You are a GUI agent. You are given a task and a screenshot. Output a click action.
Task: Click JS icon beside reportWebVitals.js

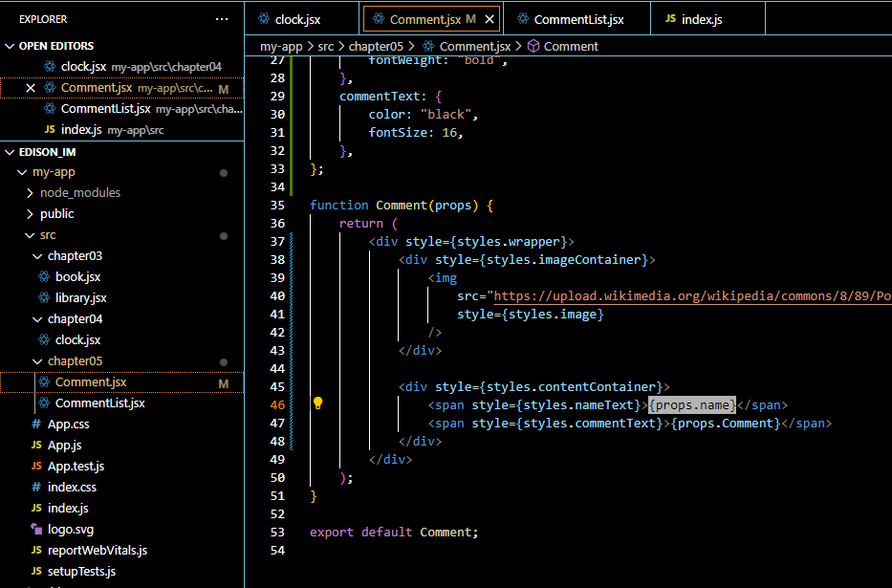point(36,550)
